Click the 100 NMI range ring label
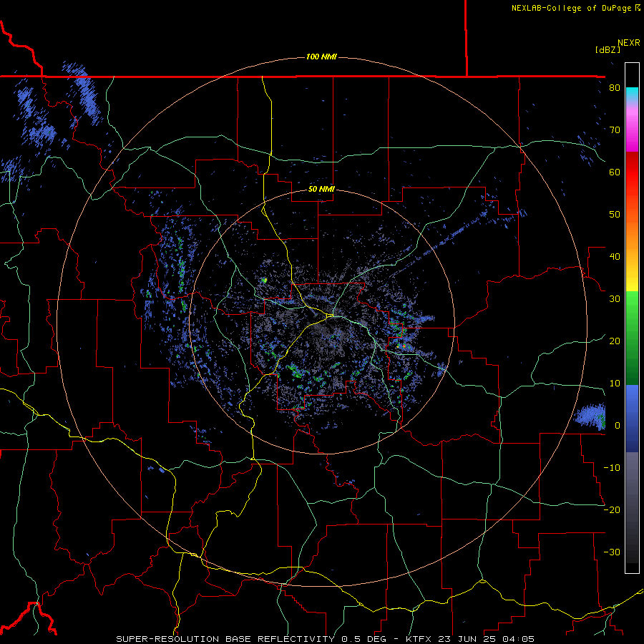This screenshot has width=644, height=644. pyautogui.click(x=321, y=57)
